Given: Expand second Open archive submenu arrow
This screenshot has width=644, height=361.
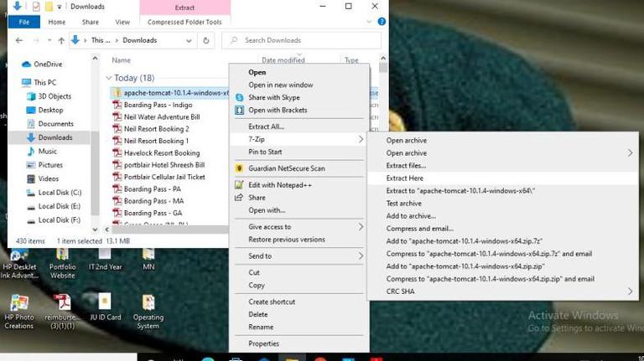Looking at the screenshot, I should coord(630,153).
